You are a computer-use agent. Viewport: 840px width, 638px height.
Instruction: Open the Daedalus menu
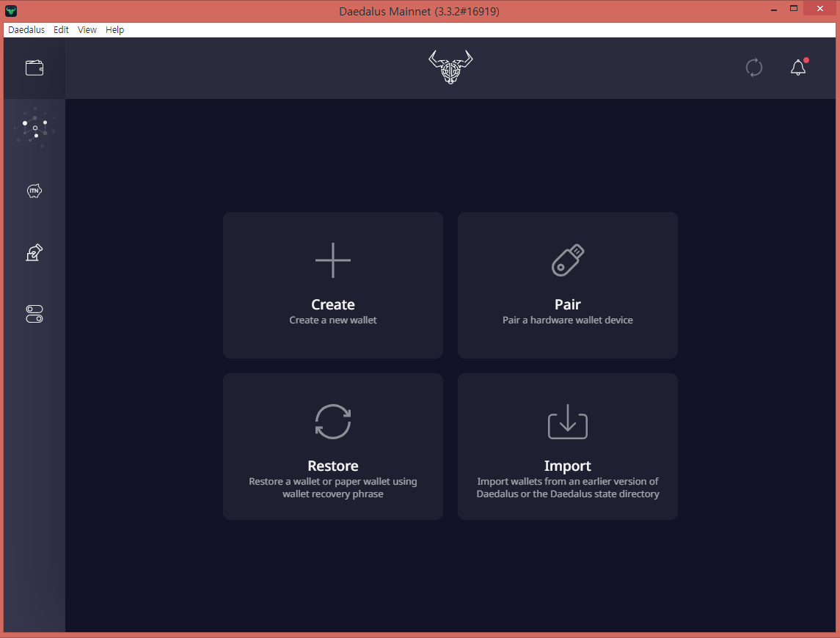(26, 30)
